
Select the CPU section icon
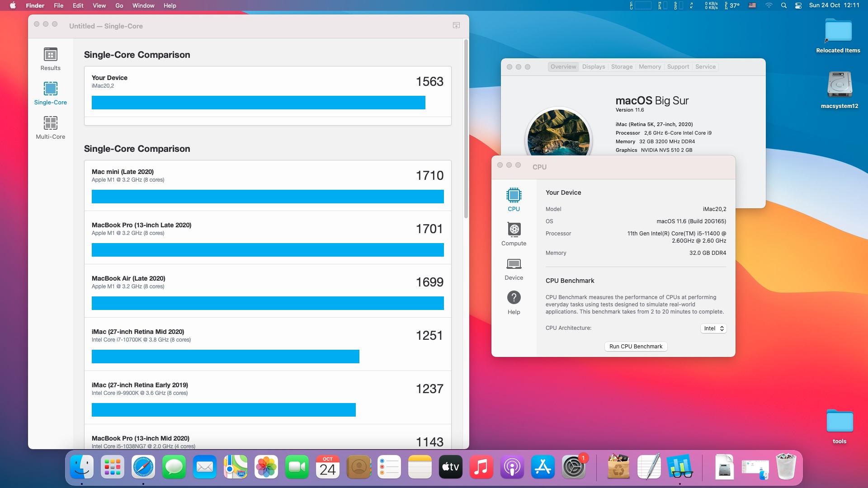click(x=514, y=195)
